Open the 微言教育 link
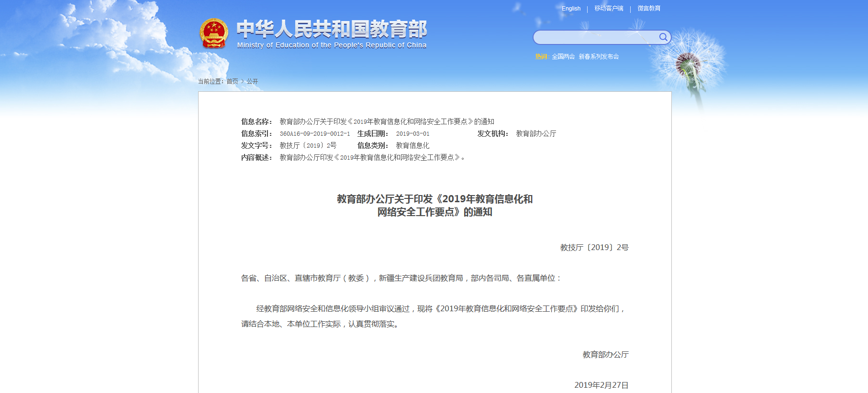Image resolution: width=868 pixels, height=393 pixels. click(649, 9)
